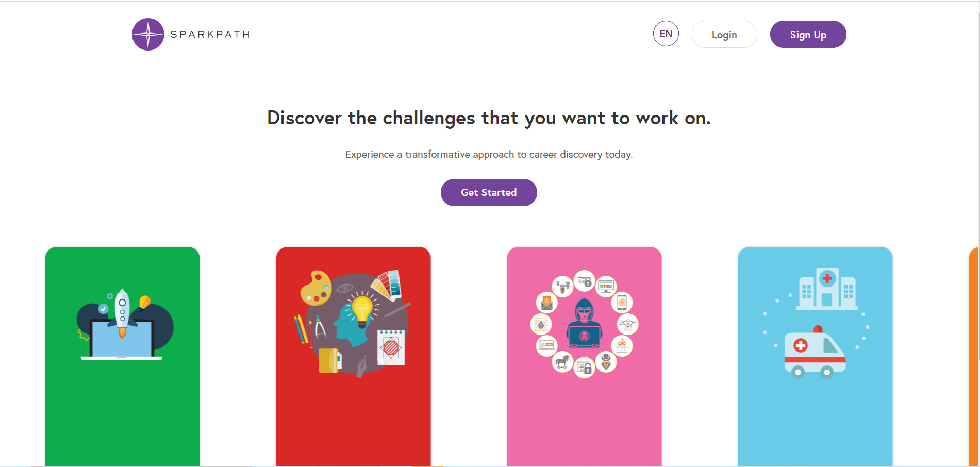Choose the fingerprint smartphone icon
980x467 pixels.
coord(622,303)
